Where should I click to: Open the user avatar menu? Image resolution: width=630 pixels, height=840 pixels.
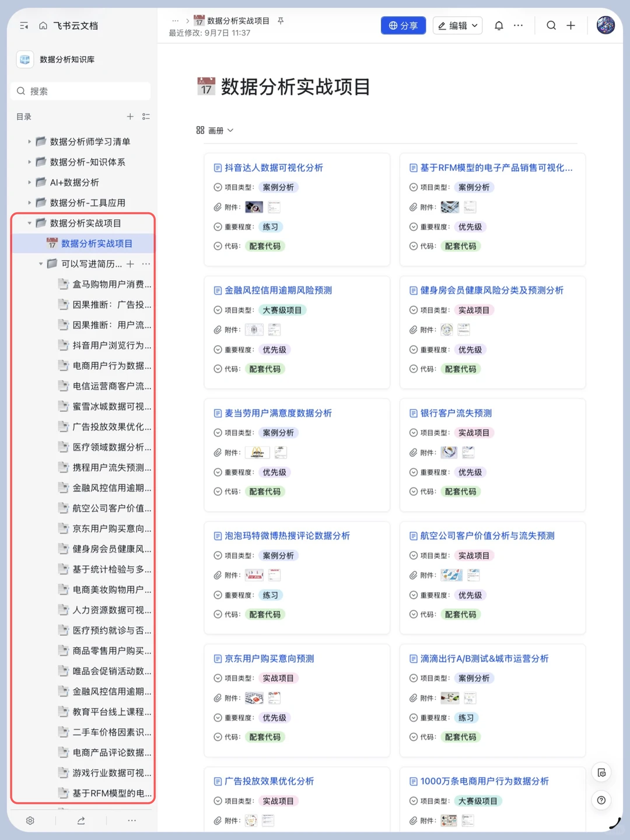tap(605, 25)
